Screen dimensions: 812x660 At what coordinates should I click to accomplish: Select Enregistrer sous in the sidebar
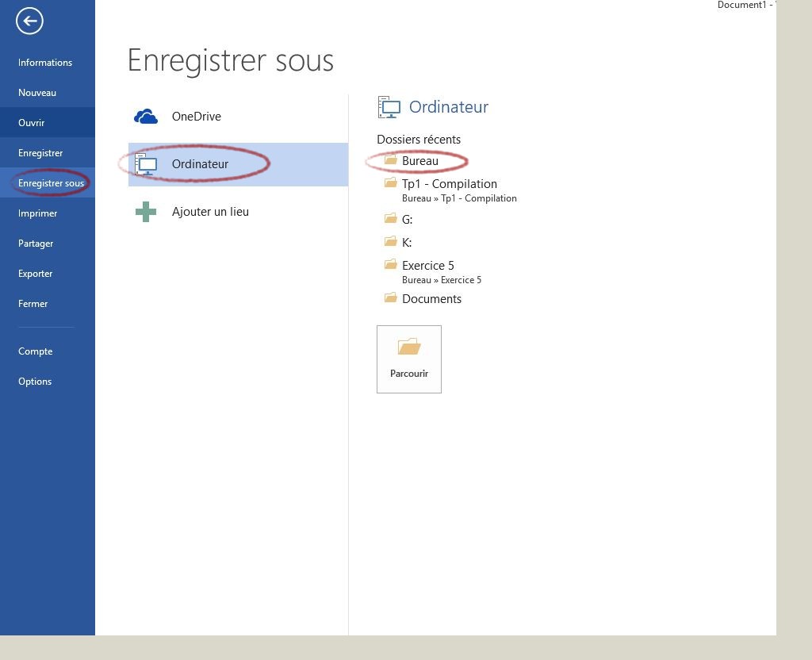[51, 183]
